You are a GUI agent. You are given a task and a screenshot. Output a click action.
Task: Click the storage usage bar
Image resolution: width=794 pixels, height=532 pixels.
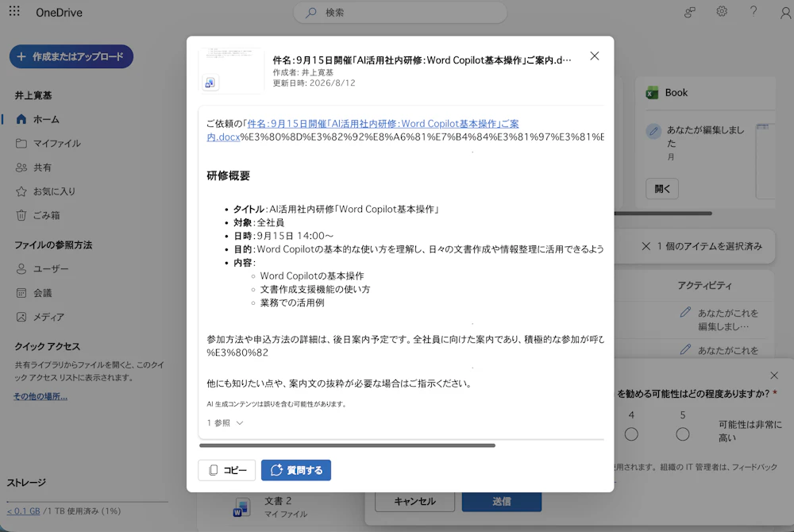[87, 502]
